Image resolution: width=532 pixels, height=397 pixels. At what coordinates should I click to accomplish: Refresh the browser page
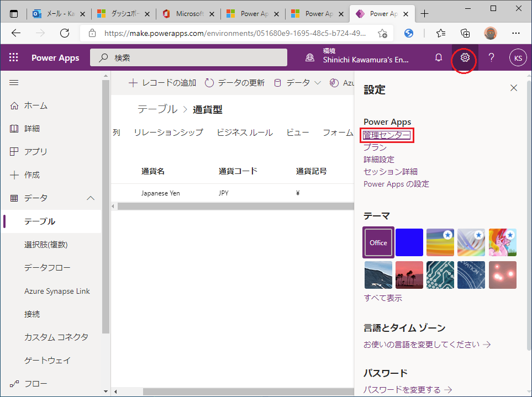coord(65,33)
